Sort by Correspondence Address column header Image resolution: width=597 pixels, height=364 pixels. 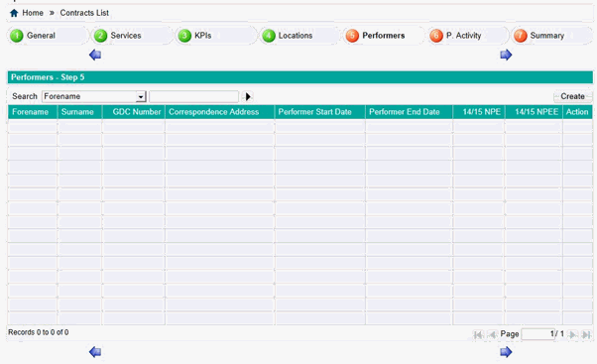(220, 112)
